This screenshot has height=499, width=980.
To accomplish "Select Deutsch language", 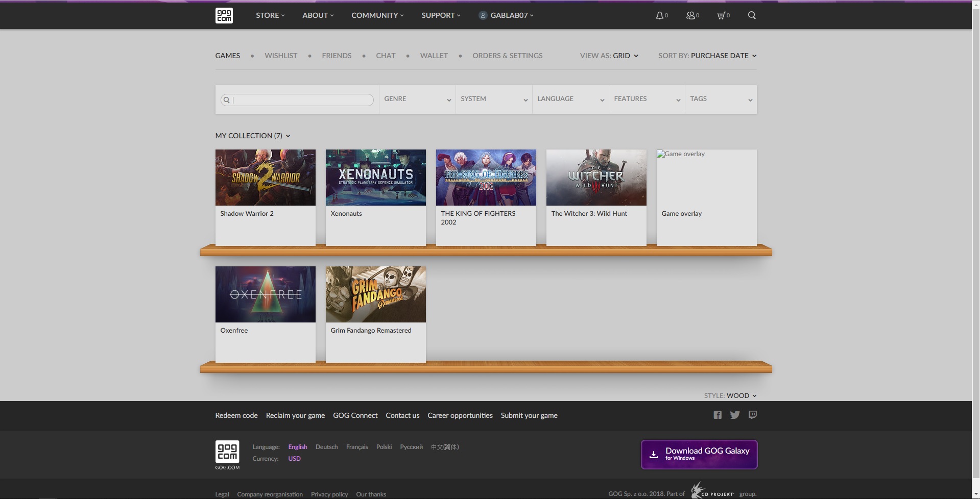I will (327, 447).
